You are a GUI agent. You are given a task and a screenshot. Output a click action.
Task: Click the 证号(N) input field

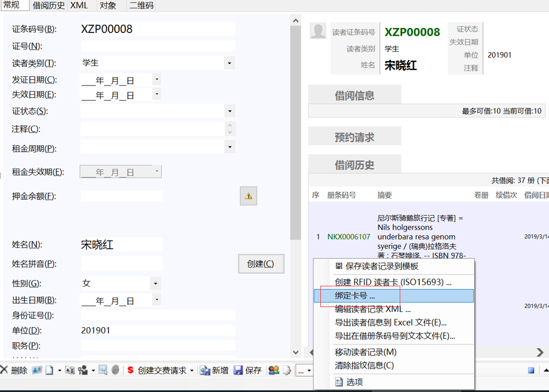158,46
